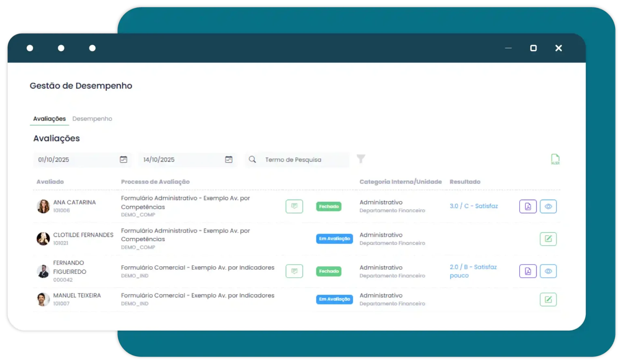Screen dimensions: 623x364
Task: Edit Clotilde Fernandes's evaluation
Action: point(548,239)
